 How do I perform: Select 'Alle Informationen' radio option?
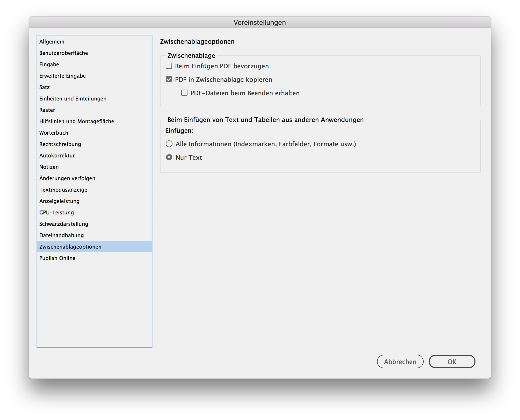point(169,144)
